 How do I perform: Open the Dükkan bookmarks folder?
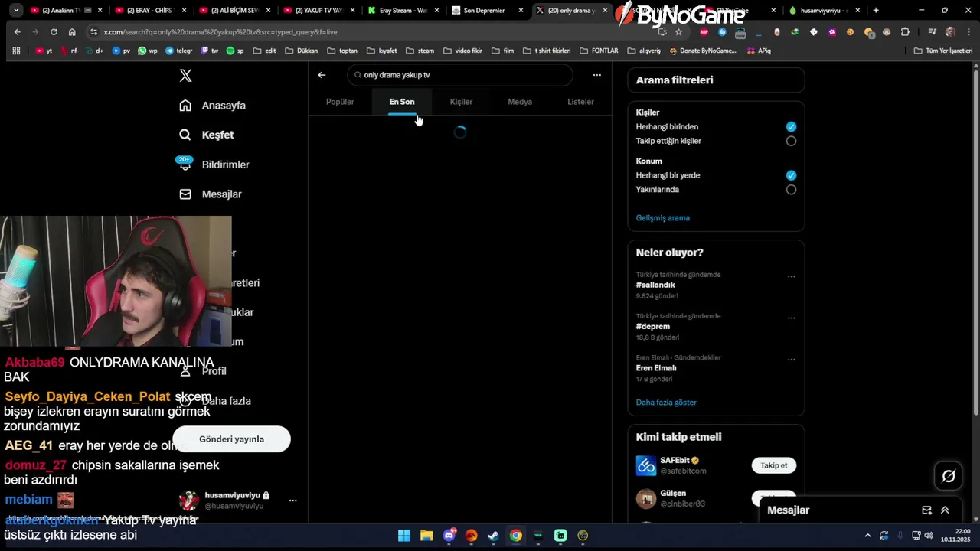(302, 51)
